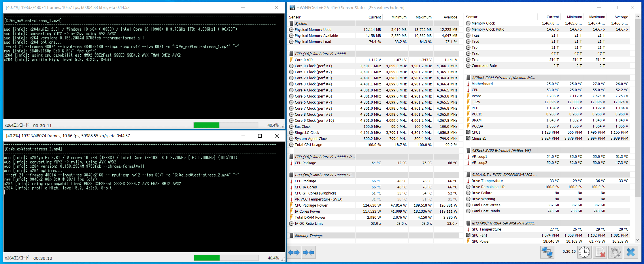The image size is (644, 264).
Task: Select the Vcore voltage sensor row
Action: point(547,96)
